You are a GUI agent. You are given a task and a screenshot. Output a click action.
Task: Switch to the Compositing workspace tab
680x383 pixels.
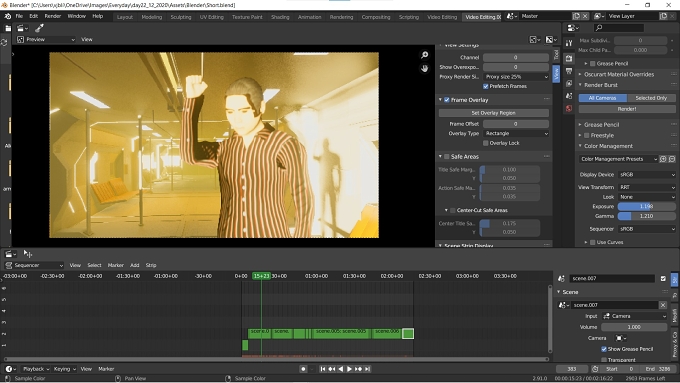click(x=376, y=17)
